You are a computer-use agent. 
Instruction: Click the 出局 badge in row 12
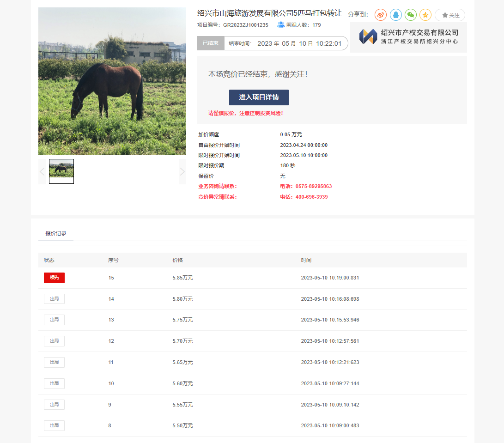[55, 341]
